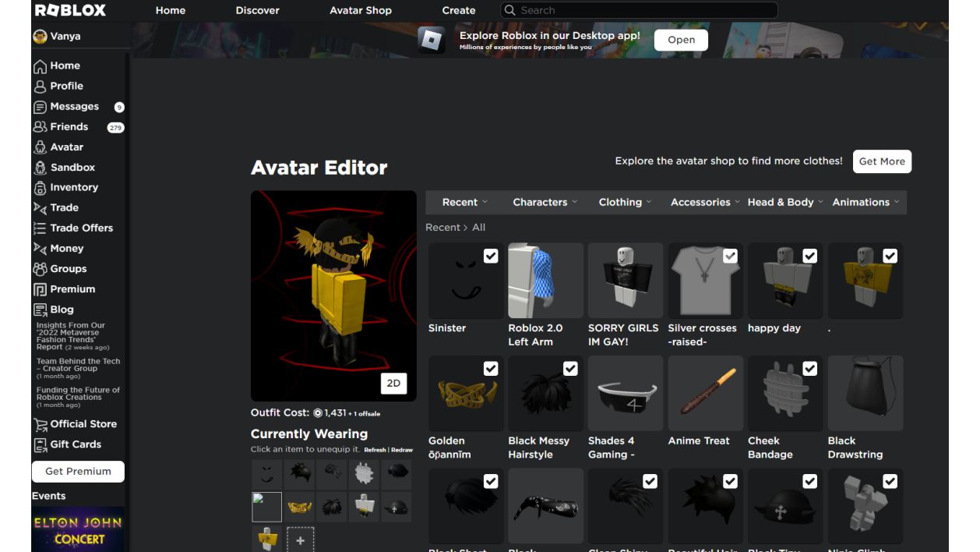Uncheck the Golden antlers item
The width and height of the screenshot is (980, 552).
coord(491,369)
